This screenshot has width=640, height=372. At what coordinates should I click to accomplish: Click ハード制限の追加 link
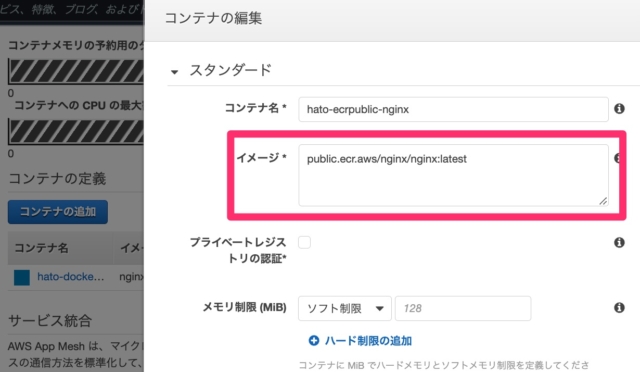click(x=368, y=341)
